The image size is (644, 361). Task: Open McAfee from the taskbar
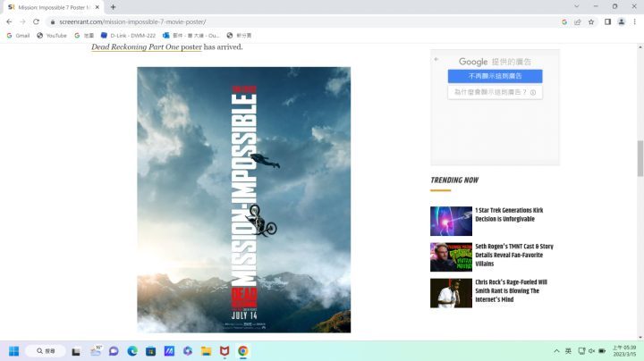[225, 351]
